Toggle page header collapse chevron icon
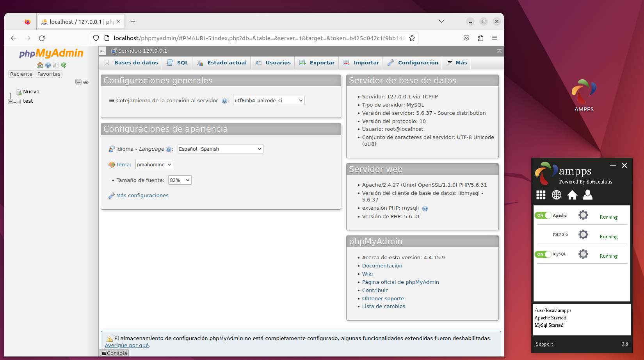This screenshot has height=360, width=644. click(499, 51)
